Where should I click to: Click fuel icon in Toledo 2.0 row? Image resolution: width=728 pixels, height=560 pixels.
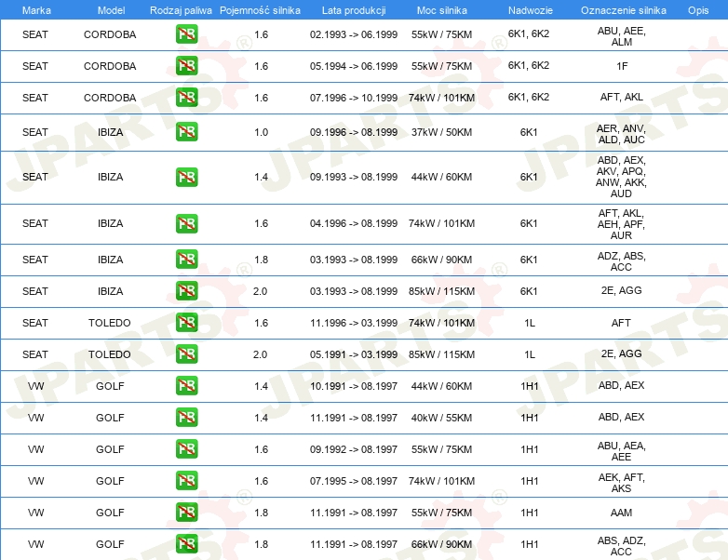coord(186,354)
